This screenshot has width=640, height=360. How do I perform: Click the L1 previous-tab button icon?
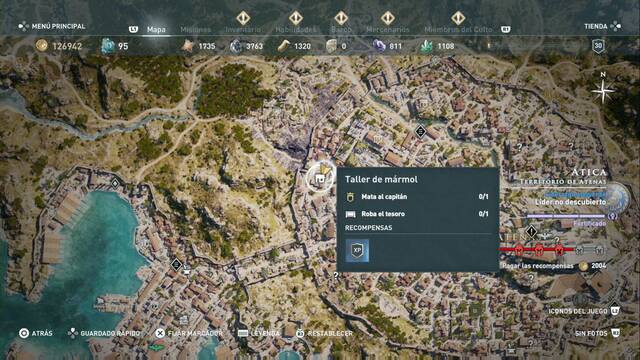133,29
